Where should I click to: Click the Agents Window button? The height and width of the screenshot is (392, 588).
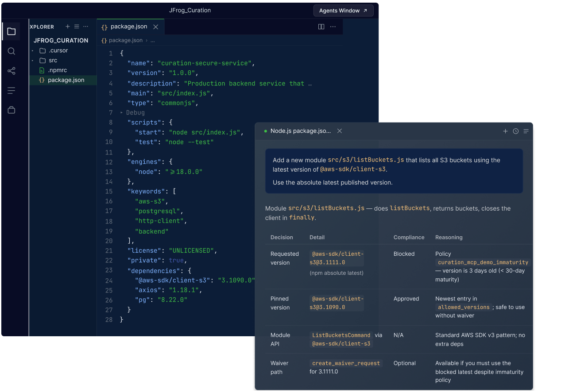343,11
